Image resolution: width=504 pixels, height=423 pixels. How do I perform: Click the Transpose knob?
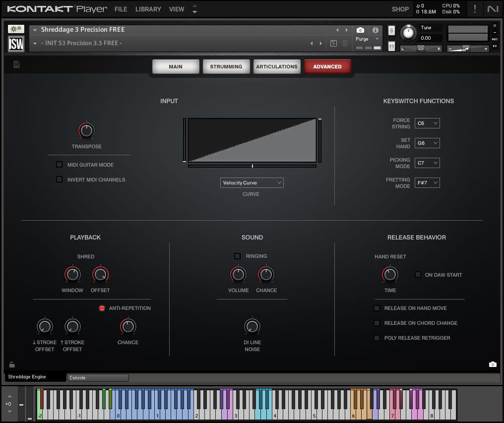(x=86, y=131)
